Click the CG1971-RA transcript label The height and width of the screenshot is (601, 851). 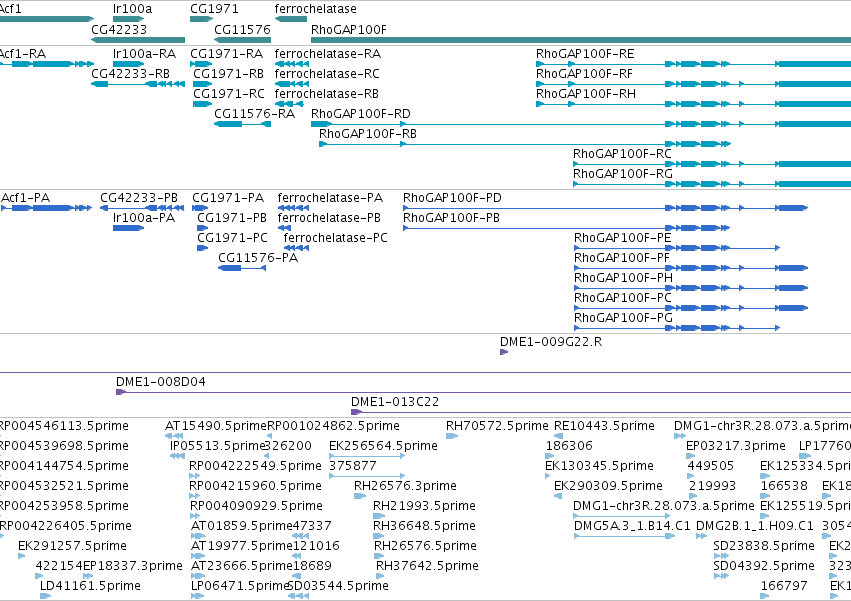point(226,54)
